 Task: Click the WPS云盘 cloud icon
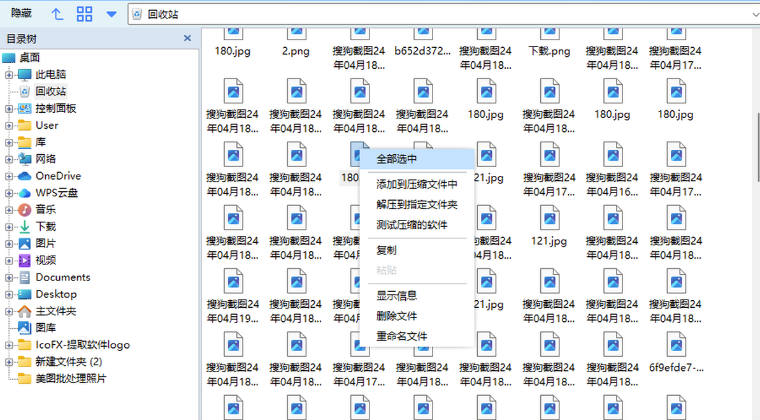click(x=25, y=193)
